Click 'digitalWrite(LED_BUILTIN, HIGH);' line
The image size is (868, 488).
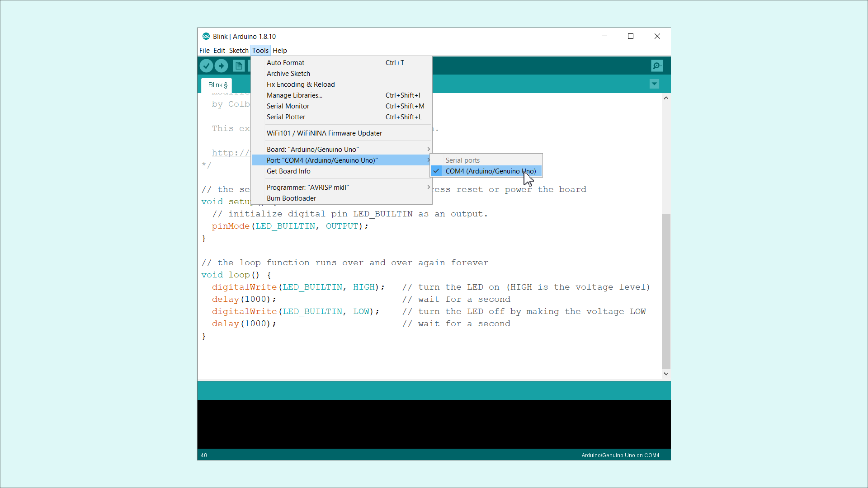tap(298, 287)
